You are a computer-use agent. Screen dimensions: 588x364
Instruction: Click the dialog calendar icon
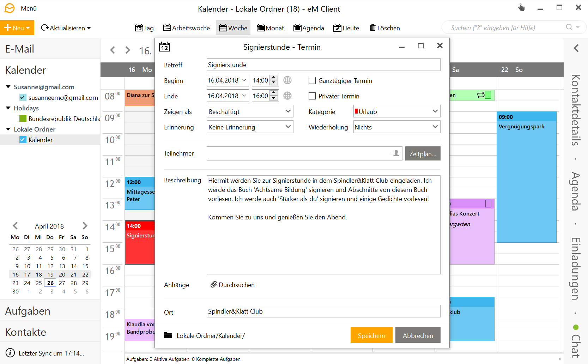(x=164, y=47)
